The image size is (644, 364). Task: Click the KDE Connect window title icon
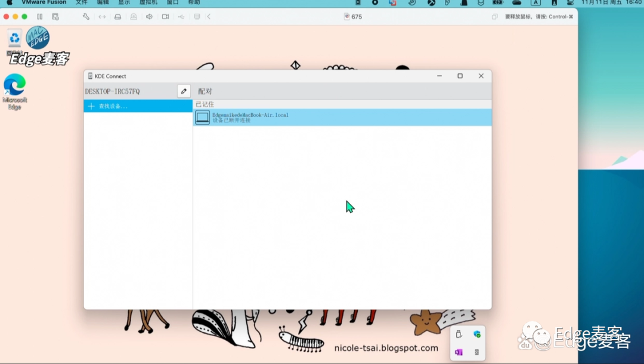point(90,76)
